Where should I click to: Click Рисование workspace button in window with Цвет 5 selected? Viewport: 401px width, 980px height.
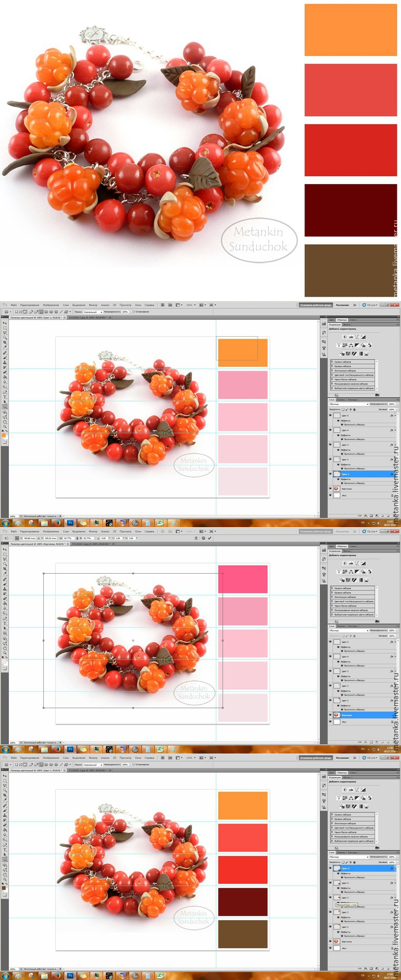click(x=342, y=758)
